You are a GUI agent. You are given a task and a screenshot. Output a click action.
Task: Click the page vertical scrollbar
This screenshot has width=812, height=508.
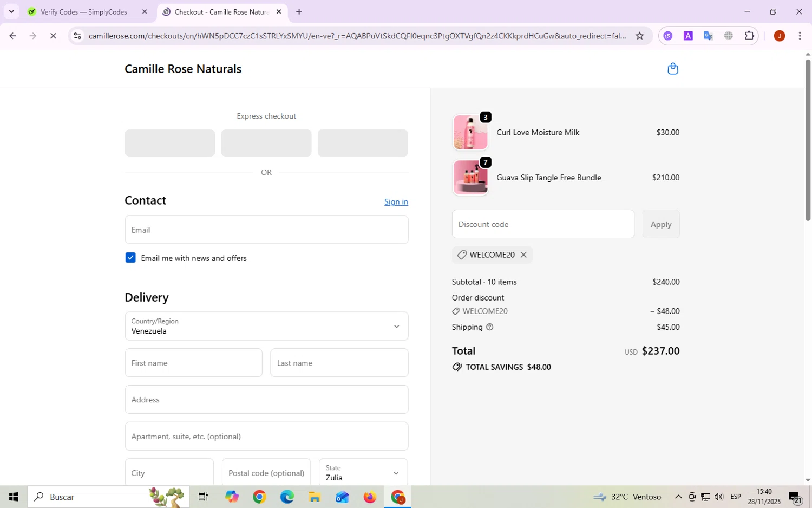(x=808, y=140)
